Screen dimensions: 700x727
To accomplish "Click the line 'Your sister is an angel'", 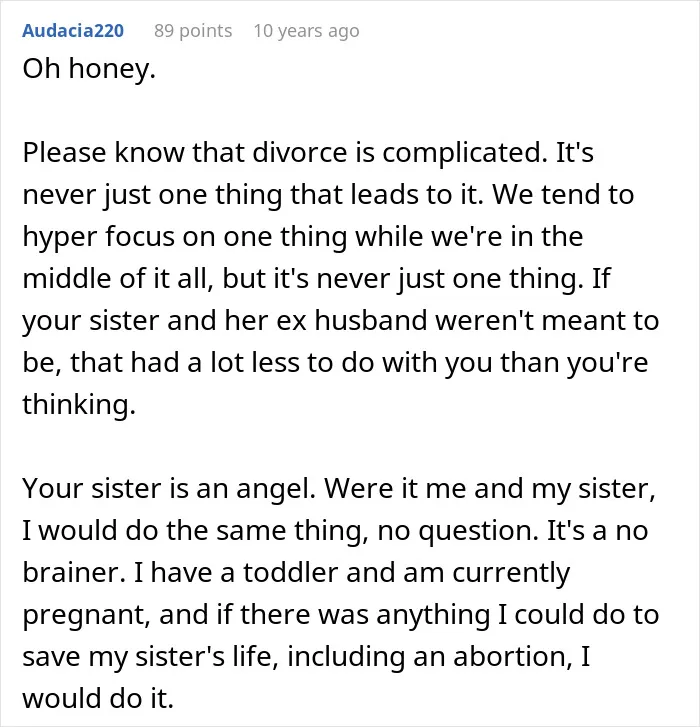I will [x=339, y=489].
